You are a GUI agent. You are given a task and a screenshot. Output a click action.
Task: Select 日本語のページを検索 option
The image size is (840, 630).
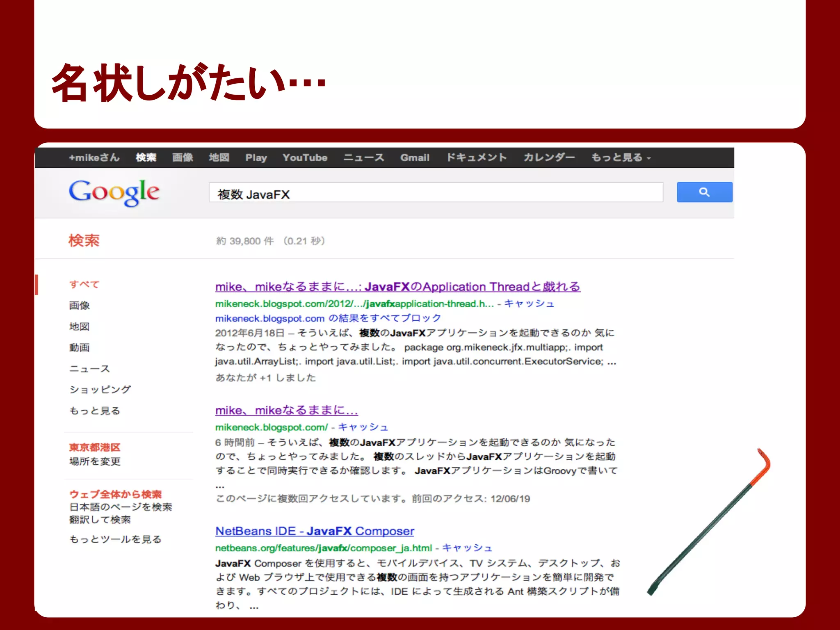[121, 507]
